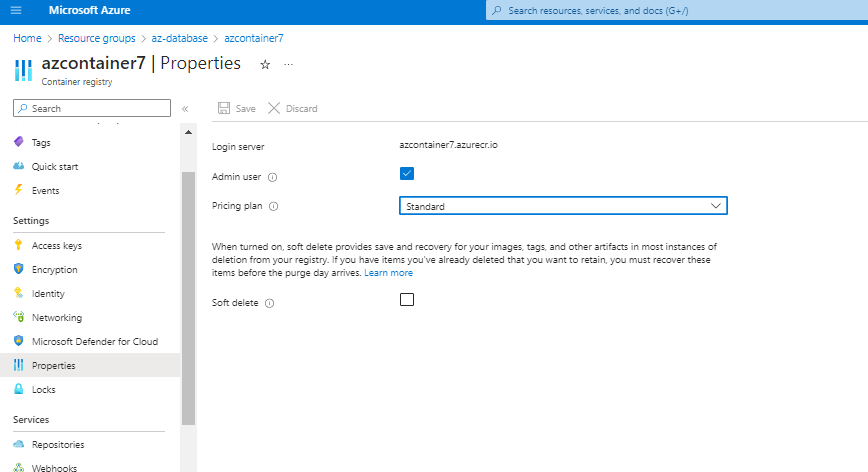Click the Save toolbar button
Screen dimensions: 868x472
pyautogui.click(x=236, y=108)
